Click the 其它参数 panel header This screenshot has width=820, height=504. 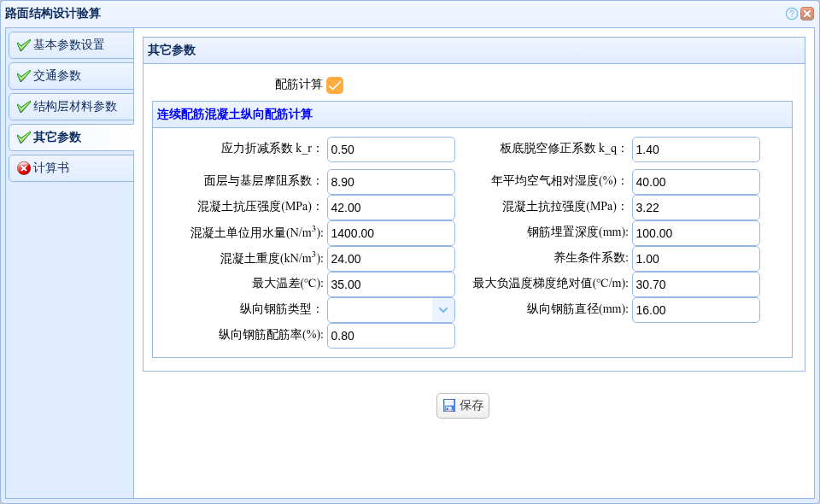point(474,50)
